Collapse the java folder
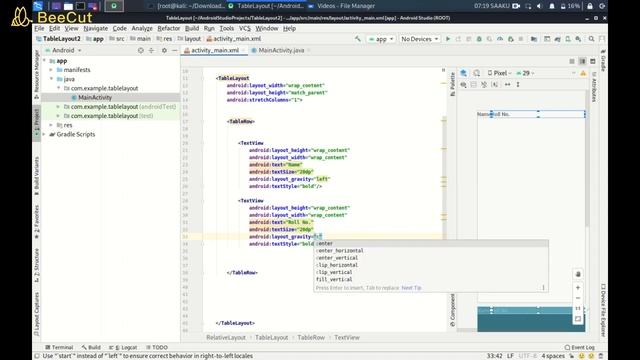 click(51, 79)
